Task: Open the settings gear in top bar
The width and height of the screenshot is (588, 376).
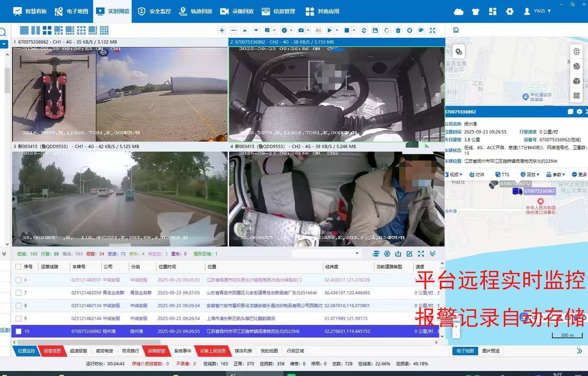Action: point(509,11)
